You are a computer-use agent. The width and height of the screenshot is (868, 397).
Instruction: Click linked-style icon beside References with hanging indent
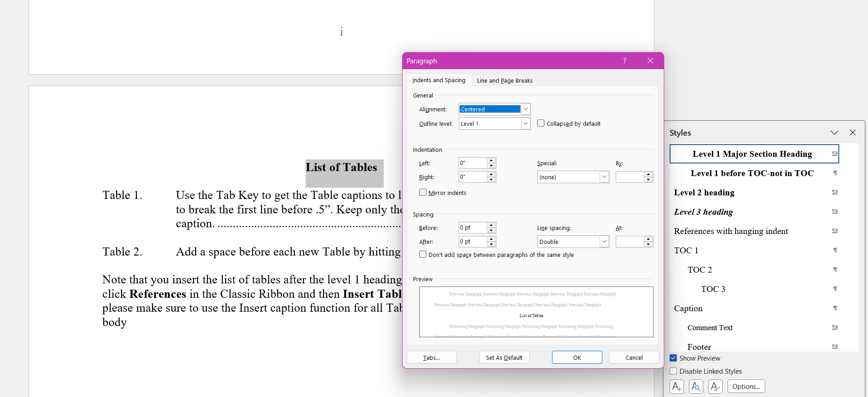pos(835,231)
